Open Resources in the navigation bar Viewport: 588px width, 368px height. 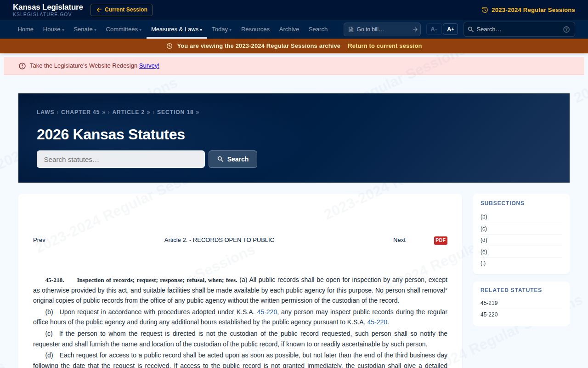(255, 29)
